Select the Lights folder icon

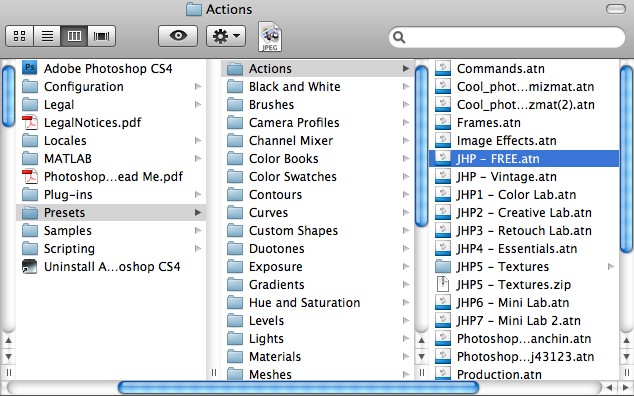coord(235,339)
